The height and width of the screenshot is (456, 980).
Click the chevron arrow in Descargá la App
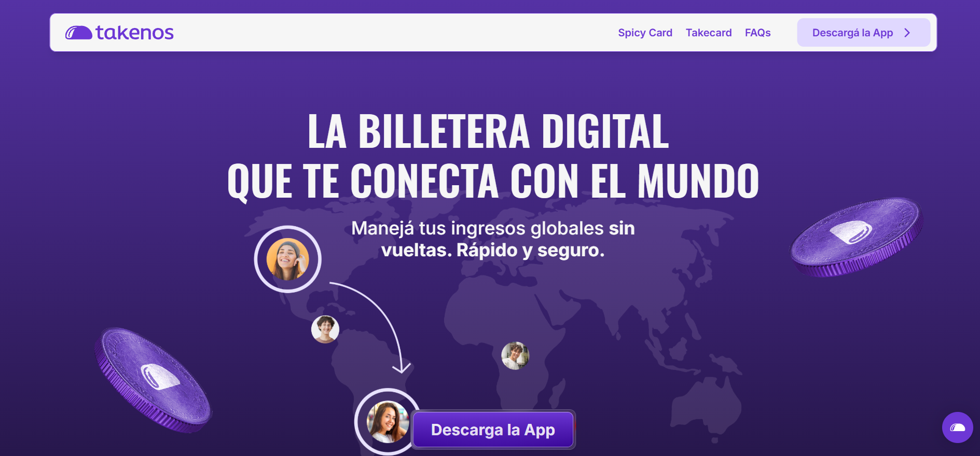907,33
